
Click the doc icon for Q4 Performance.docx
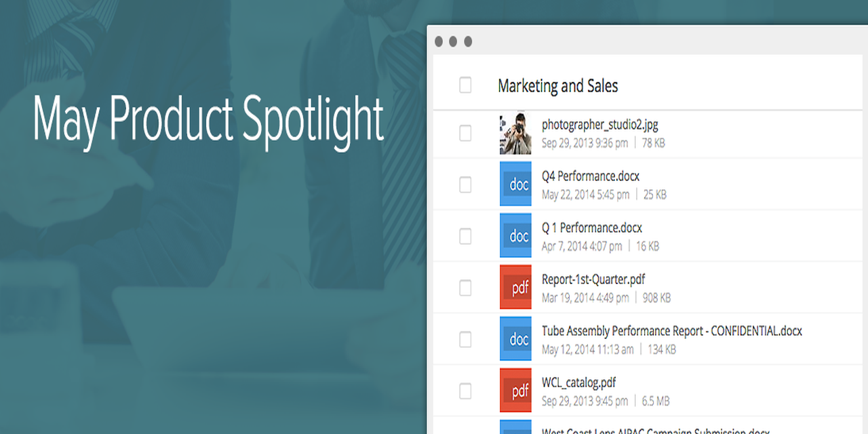(x=515, y=184)
